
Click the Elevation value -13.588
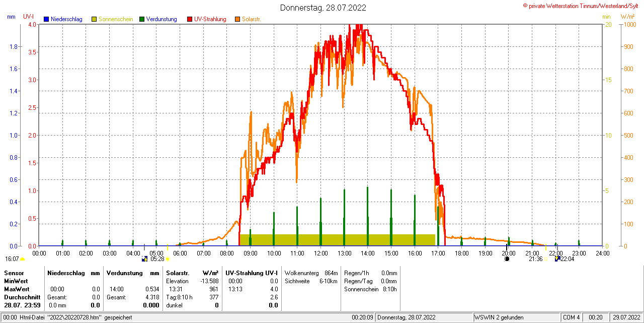click(x=208, y=281)
